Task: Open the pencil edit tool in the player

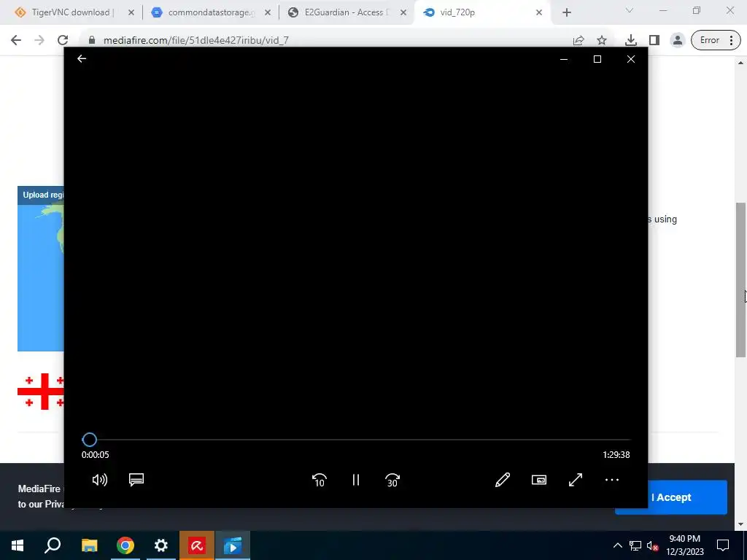Action: point(503,480)
